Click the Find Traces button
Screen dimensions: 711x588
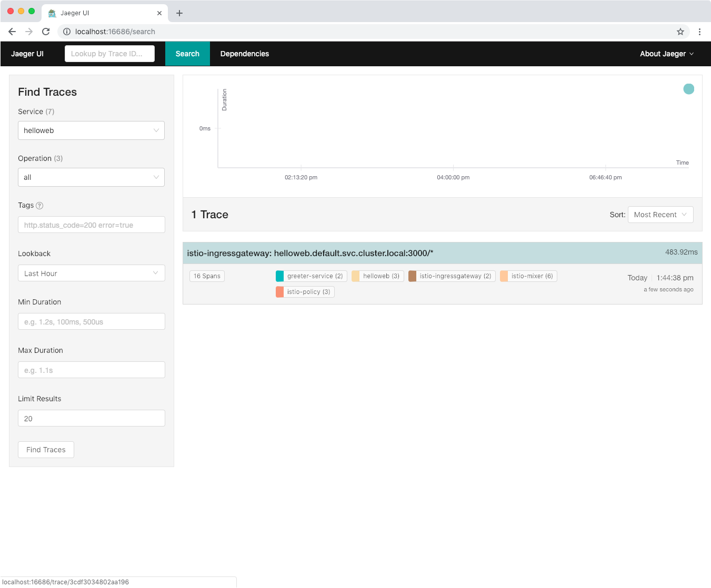tap(46, 450)
